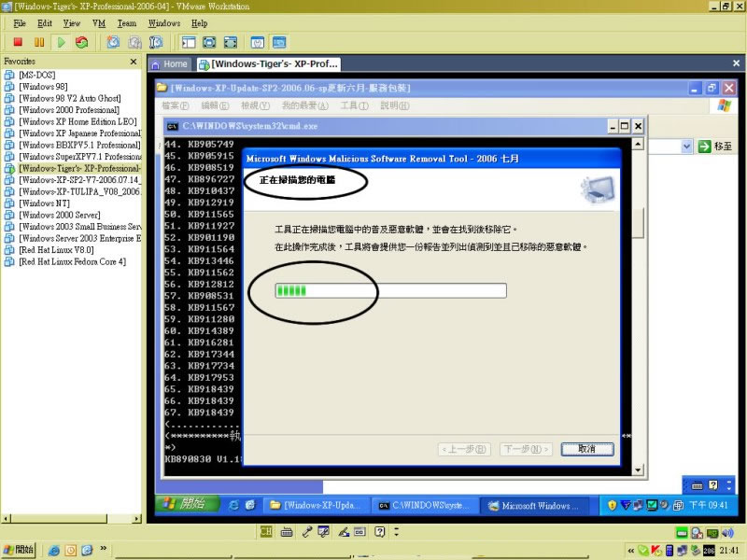Switch to the Windows-Tiger's XP-Prof tab
747x560 pixels.
[x=269, y=63]
